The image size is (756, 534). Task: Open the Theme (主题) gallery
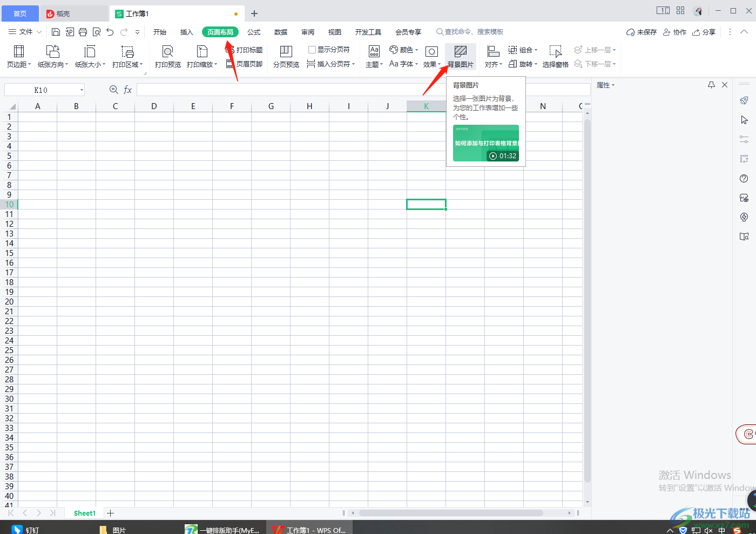click(374, 56)
